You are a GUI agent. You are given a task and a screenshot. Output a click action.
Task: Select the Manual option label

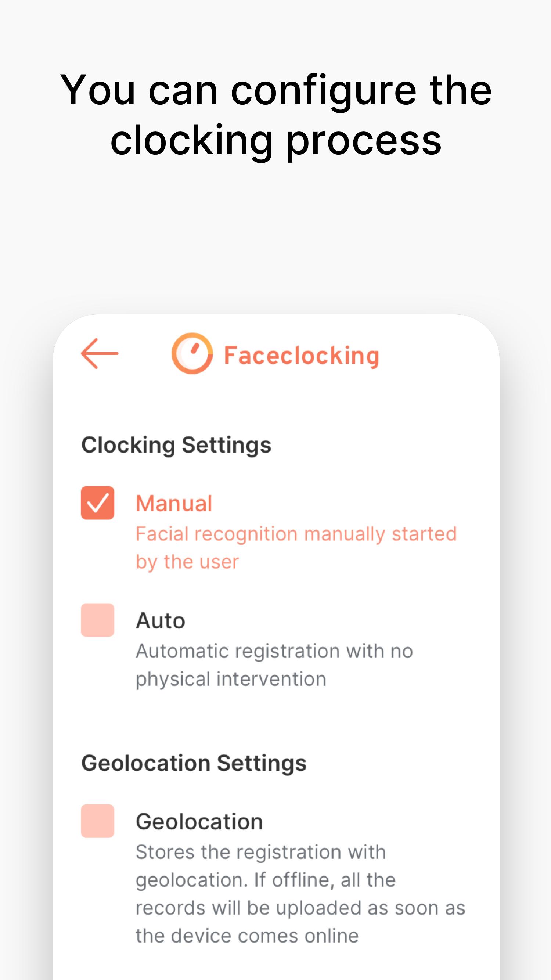pyautogui.click(x=174, y=503)
